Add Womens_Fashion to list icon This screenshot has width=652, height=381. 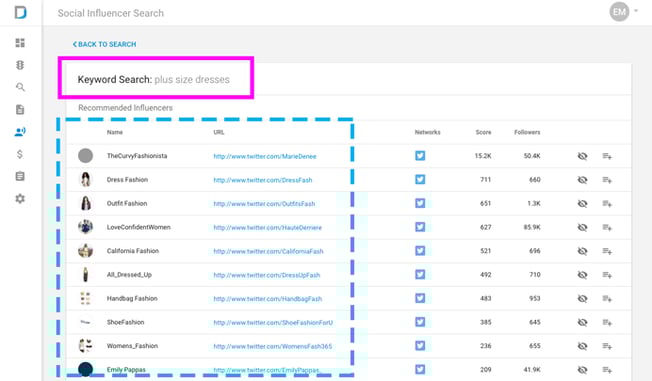[607, 346]
